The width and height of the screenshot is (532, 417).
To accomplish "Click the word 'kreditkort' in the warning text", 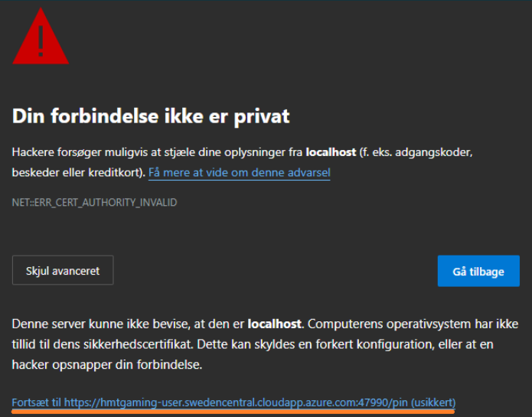I will tap(114, 173).
